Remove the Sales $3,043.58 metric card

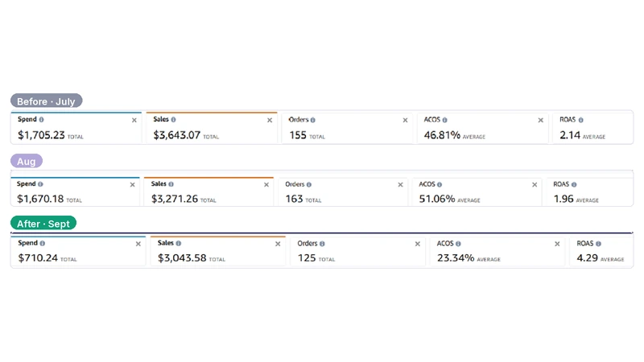point(278,244)
